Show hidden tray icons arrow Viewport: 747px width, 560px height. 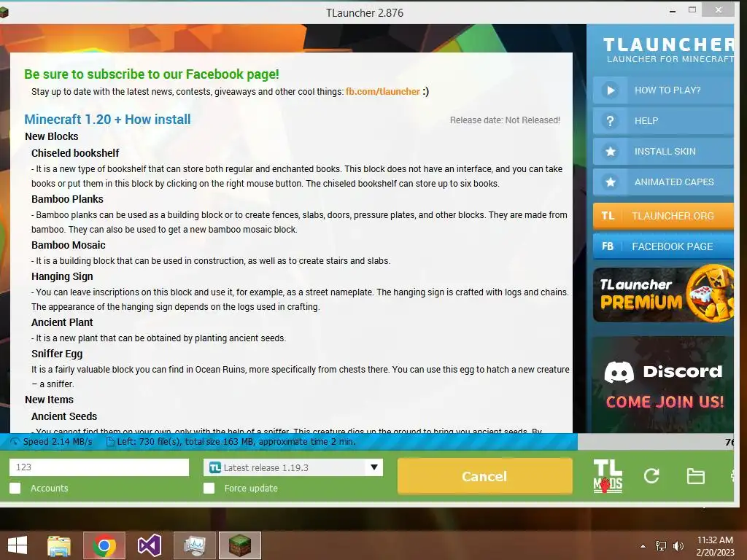[643, 546]
